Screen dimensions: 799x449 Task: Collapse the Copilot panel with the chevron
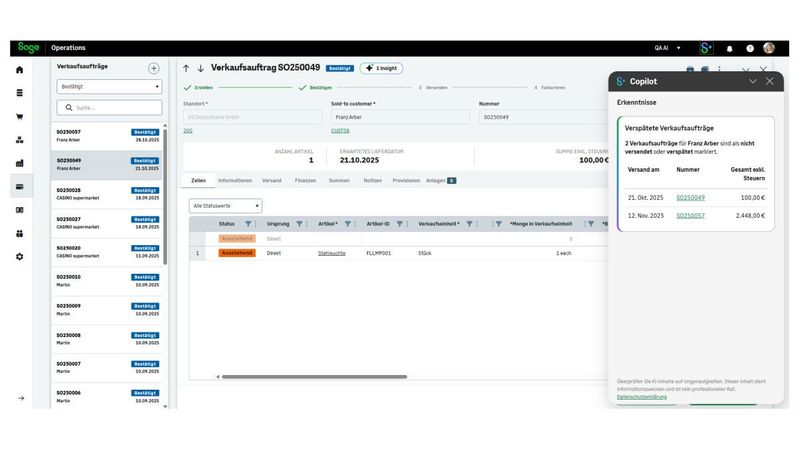753,81
